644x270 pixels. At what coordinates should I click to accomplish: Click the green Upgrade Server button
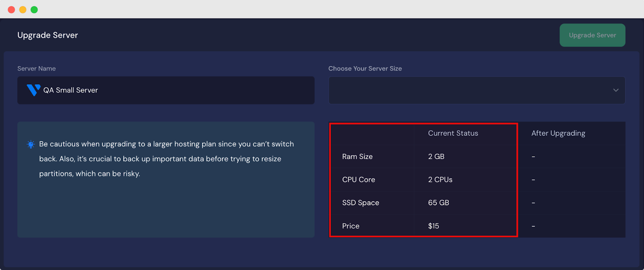592,35
